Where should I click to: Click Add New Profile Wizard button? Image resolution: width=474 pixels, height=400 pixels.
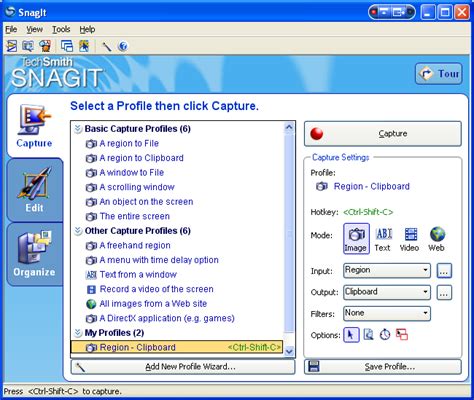pyautogui.click(x=183, y=367)
